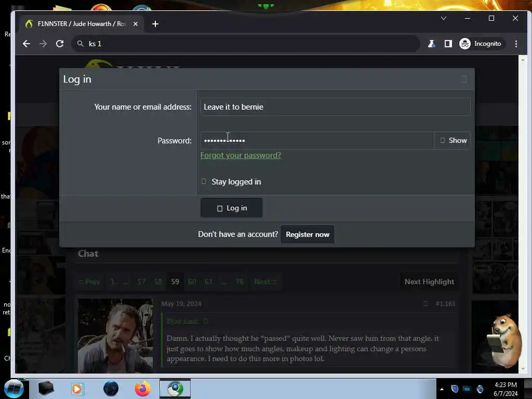532x399 pixels.
Task: Reload the page with the refresh icon
Action: point(60,44)
